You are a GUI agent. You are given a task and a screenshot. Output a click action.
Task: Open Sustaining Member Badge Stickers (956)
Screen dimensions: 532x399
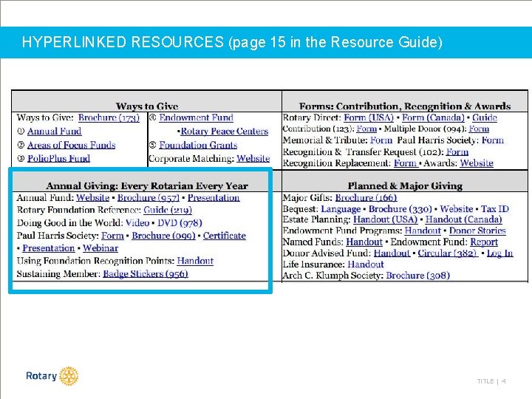click(146, 274)
